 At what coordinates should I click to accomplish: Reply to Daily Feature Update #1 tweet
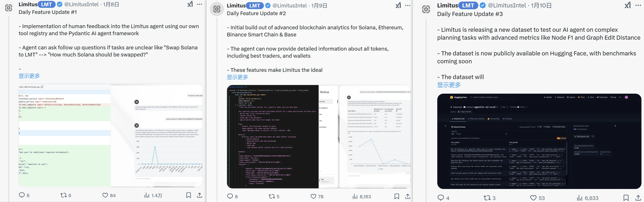point(22,195)
